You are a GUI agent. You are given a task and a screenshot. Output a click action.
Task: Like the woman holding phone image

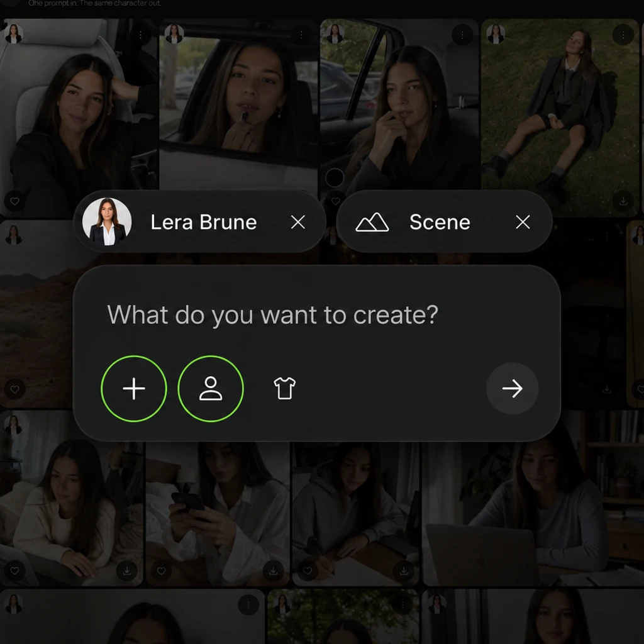[162, 570]
